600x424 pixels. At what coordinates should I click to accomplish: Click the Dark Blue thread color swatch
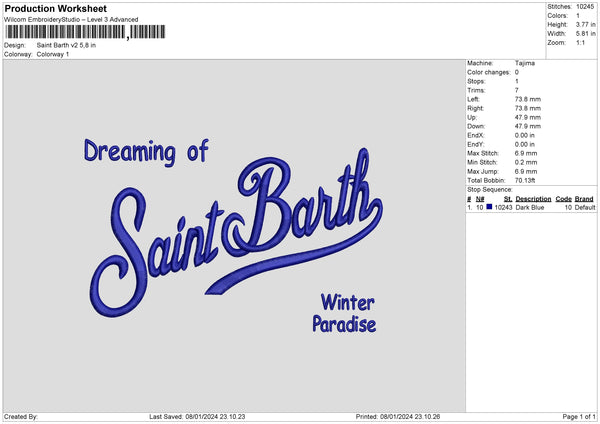(x=489, y=207)
